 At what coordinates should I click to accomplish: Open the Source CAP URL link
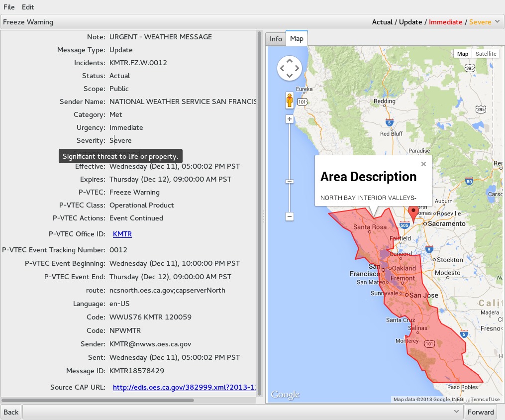(x=184, y=387)
